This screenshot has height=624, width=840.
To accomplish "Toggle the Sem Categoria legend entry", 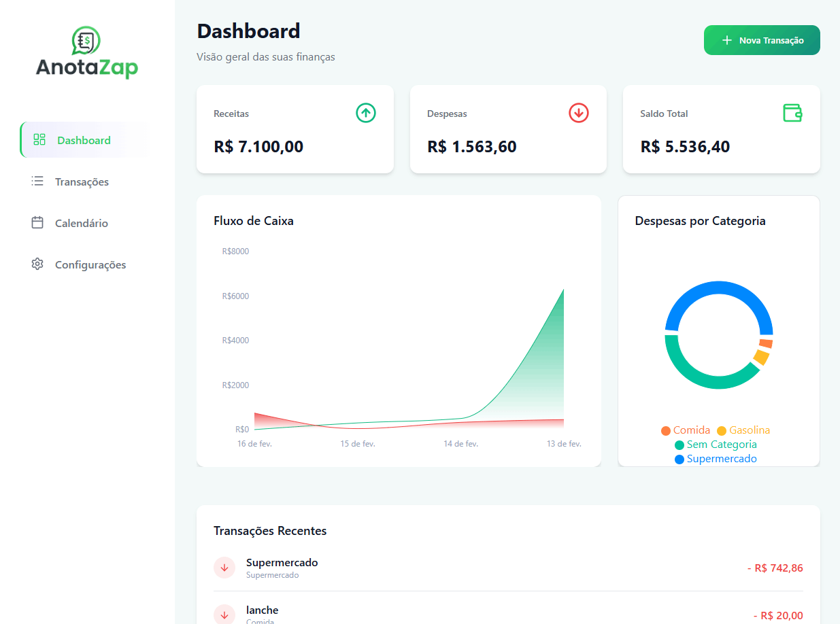I will click(x=716, y=444).
